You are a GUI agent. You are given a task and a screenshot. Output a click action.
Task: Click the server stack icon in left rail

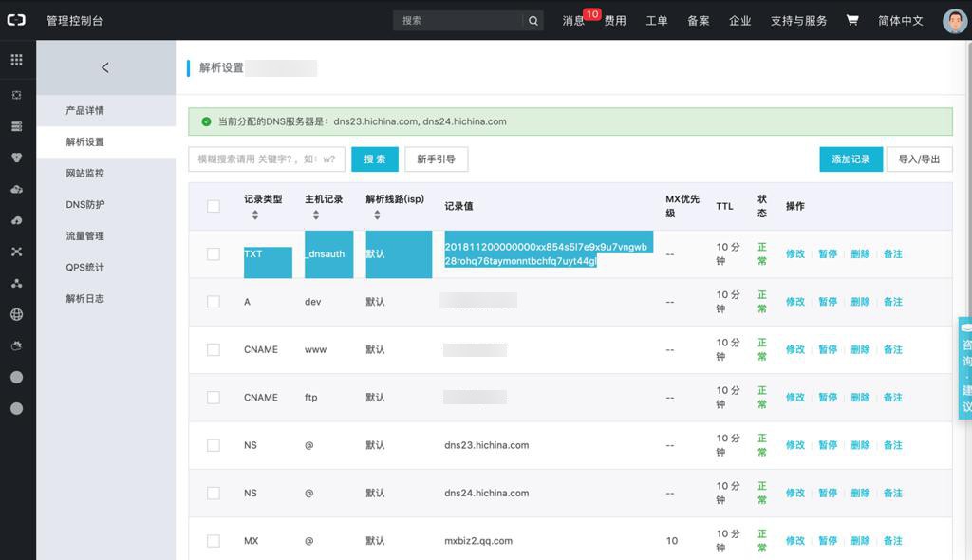pos(17,126)
